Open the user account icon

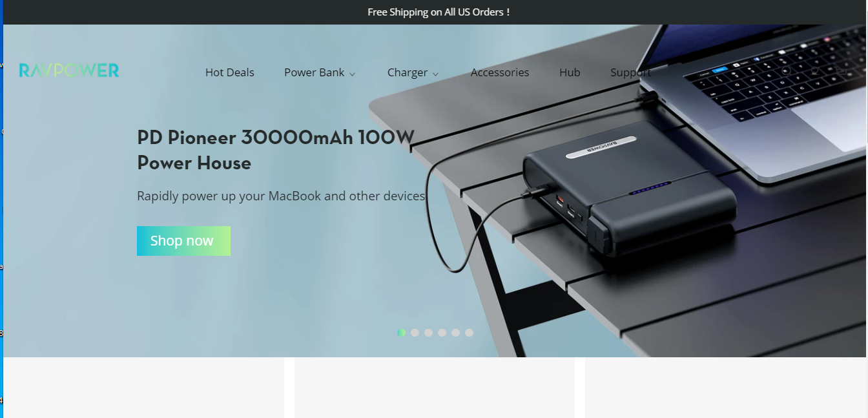point(814,71)
